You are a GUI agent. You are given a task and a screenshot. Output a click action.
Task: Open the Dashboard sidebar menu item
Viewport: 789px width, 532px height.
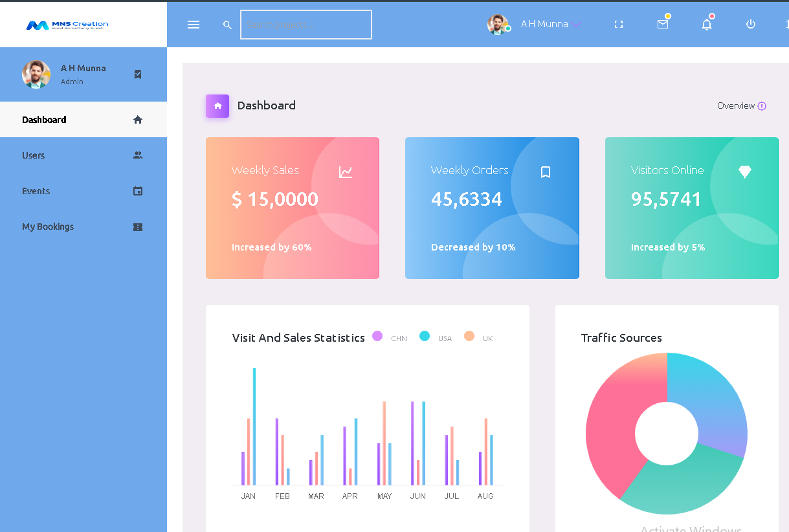(x=83, y=120)
